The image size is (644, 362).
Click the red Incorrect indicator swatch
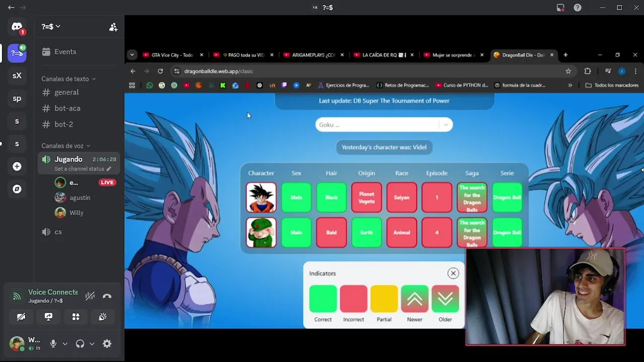(x=354, y=299)
